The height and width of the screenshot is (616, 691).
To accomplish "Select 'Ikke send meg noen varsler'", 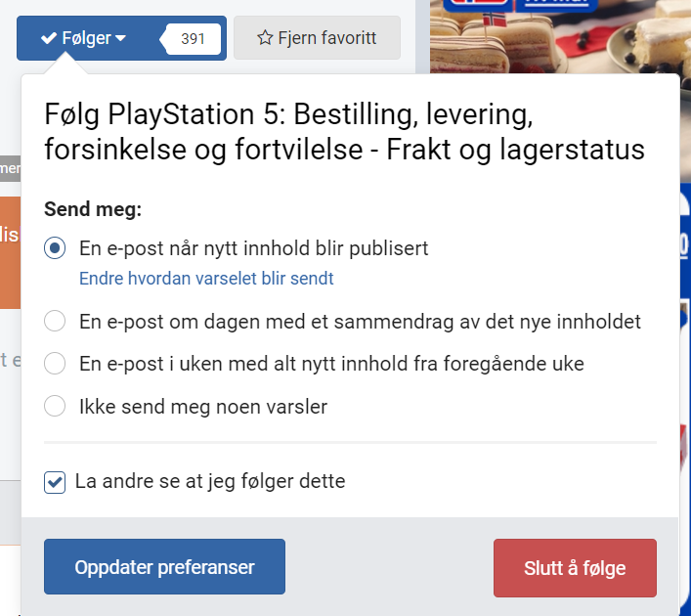I will 56,406.
